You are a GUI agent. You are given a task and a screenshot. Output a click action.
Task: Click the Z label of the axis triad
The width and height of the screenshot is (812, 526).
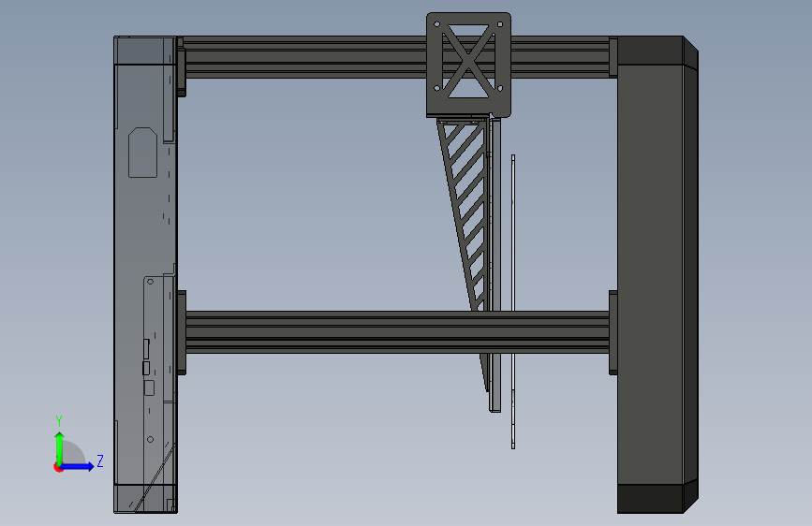100,460
